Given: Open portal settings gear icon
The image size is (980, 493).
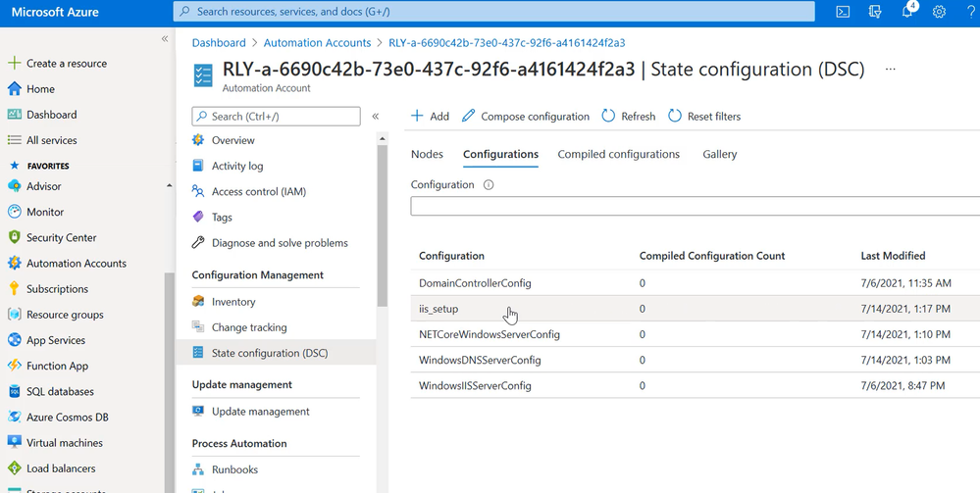Looking at the screenshot, I should tap(939, 11).
